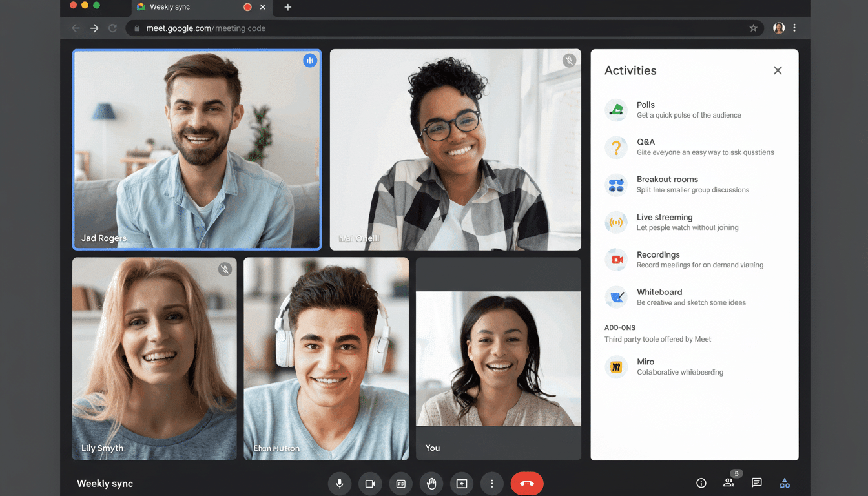Toggle mute indicator on Nai O'neill's tile

(x=569, y=60)
